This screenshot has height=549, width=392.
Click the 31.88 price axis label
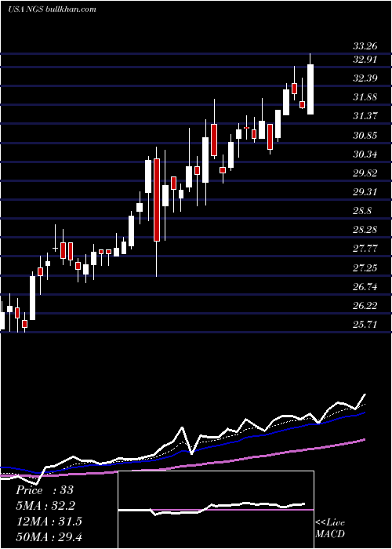(365, 97)
